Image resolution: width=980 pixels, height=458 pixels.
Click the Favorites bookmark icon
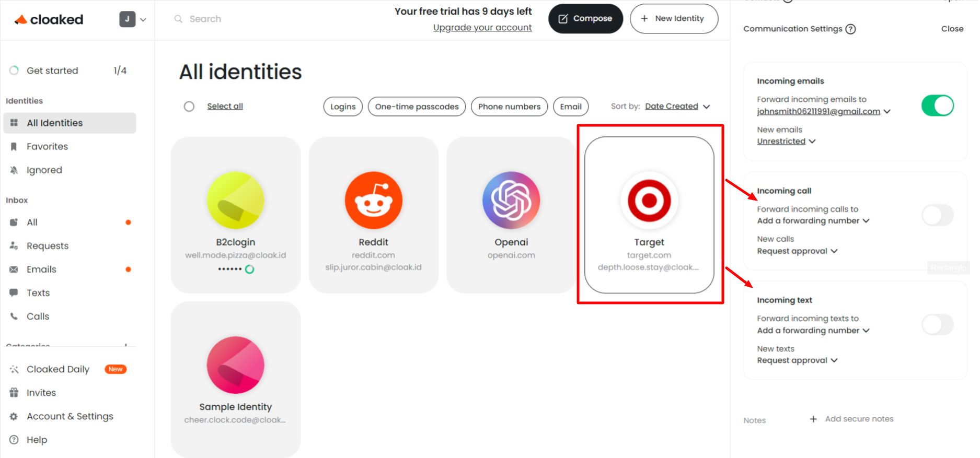point(14,146)
